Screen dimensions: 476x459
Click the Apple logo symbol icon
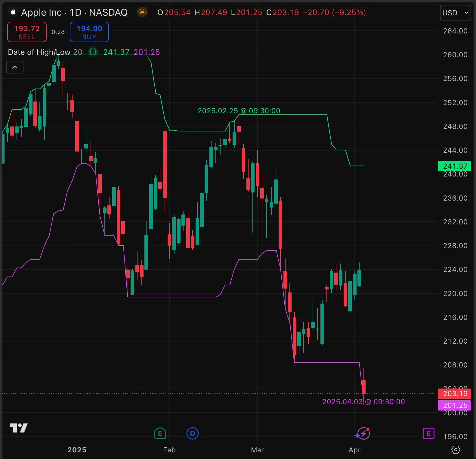pos(13,12)
